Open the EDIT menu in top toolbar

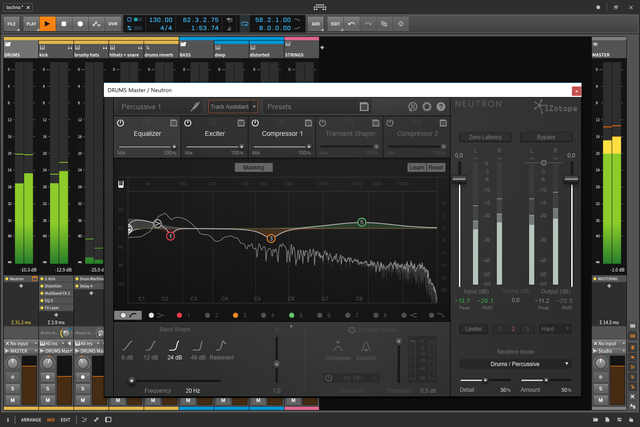[x=335, y=24]
